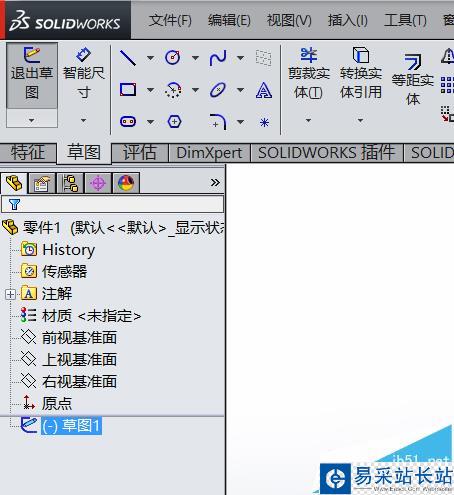Select the 传感器 (Sensors) tree item
This screenshot has width=454, height=495.
pyautogui.click(x=54, y=272)
